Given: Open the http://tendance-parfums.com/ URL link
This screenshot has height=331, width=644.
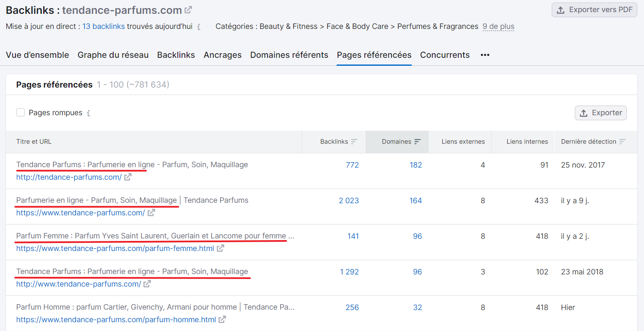Looking at the screenshot, I should point(69,177).
